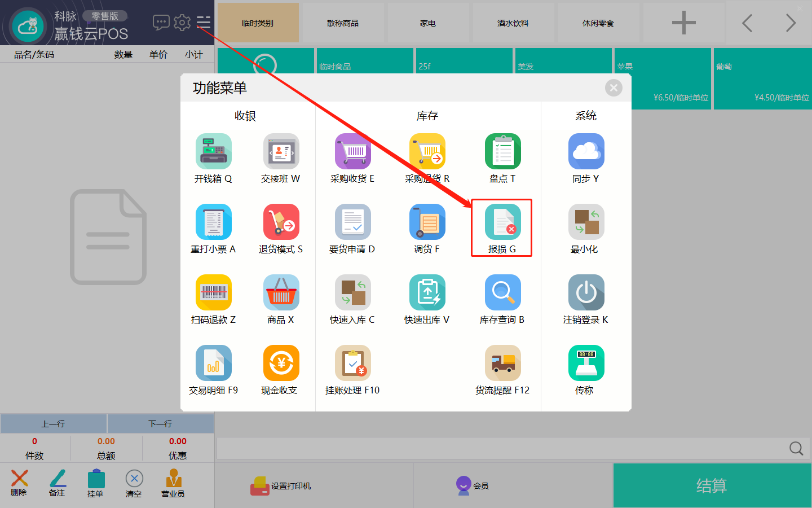This screenshot has width=812, height=508.
Task: Open the message chat bubble icon
Action: (x=161, y=23)
